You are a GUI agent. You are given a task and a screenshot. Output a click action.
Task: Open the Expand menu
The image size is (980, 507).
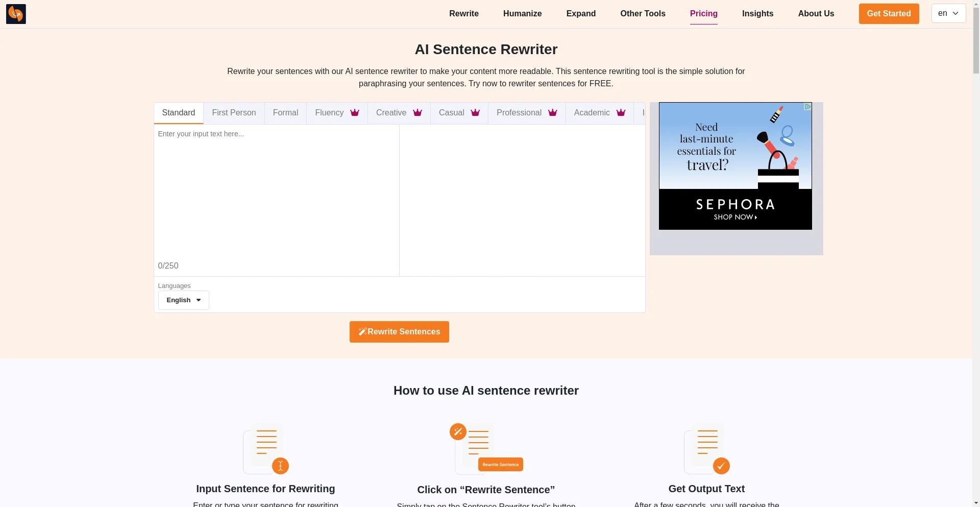pos(581,14)
